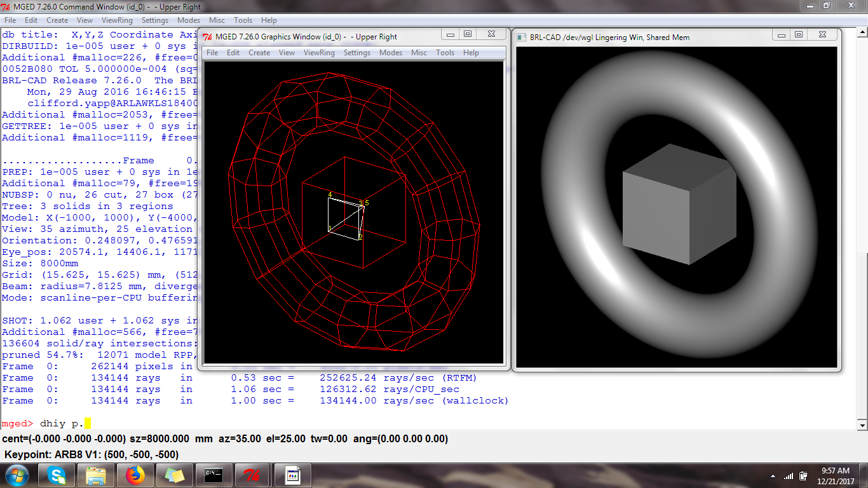
Task: Maximize the BRL-CAD Lingering Win window
Action: pos(799,35)
